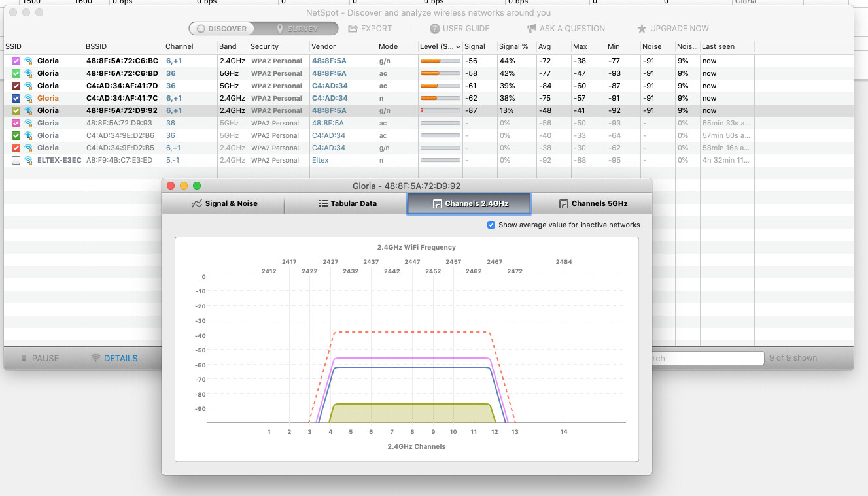
Task: Sort by the Vendor column header
Action: pyautogui.click(x=343, y=46)
